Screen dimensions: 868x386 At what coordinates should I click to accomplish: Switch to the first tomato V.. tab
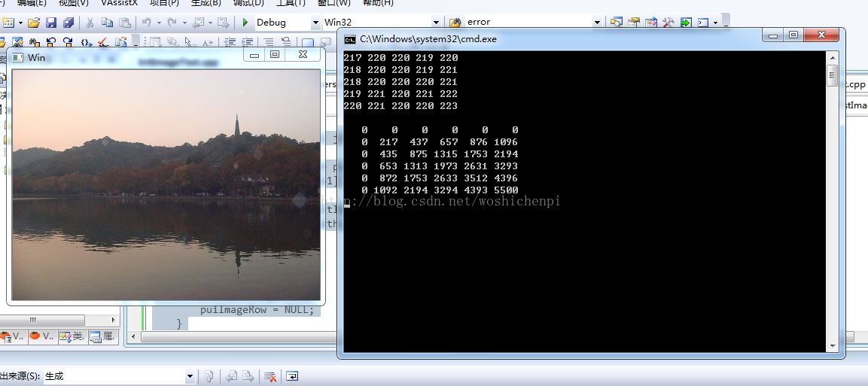(x=12, y=336)
